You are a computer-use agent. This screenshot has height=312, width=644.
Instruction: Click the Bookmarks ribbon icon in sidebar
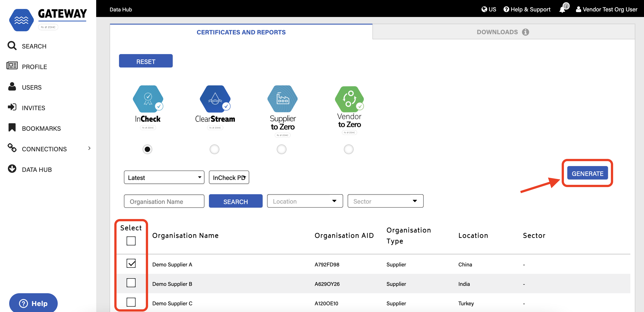coord(12,127)
